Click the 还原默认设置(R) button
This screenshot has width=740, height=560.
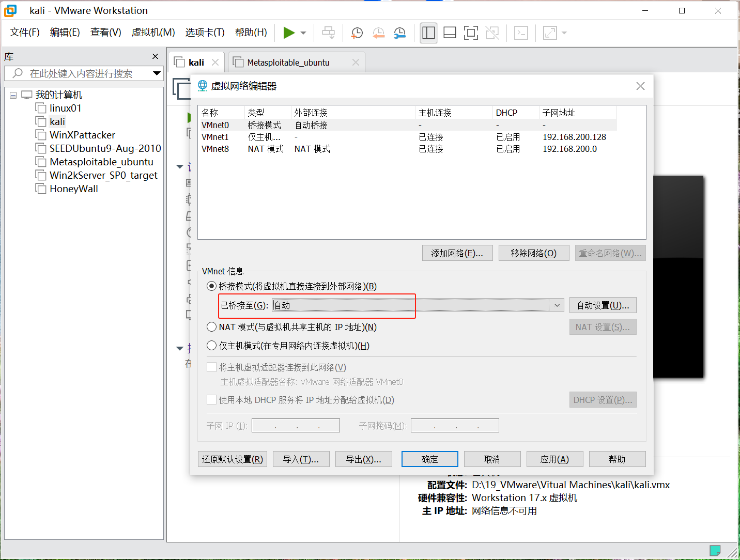click(233, 459)
